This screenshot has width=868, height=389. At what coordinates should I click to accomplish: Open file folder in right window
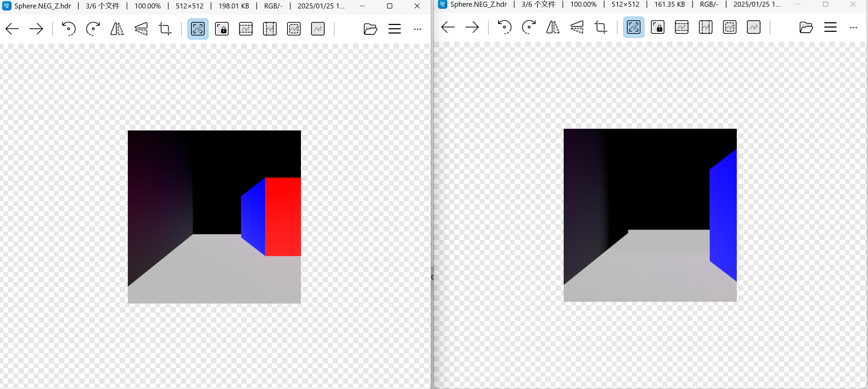point(806,27)
